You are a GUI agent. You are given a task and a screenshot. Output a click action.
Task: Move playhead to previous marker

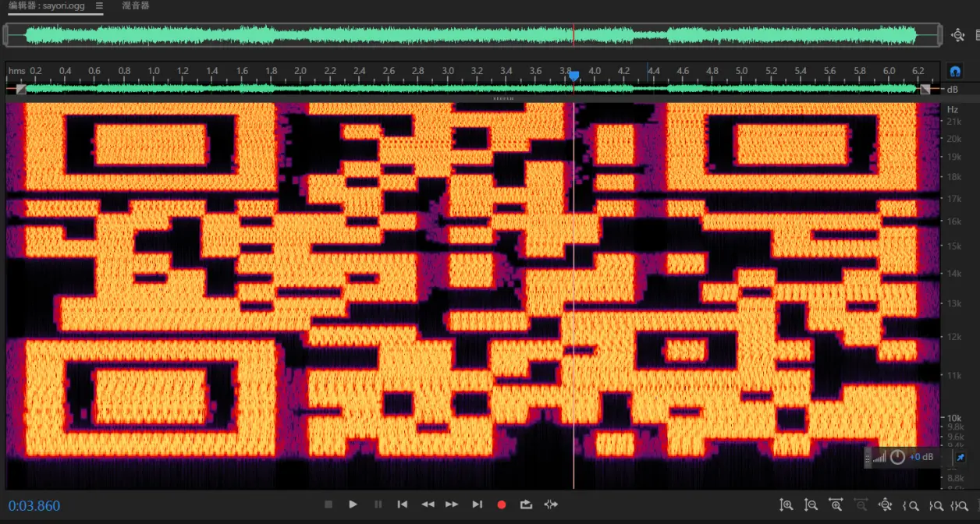[x=403, y=505]
